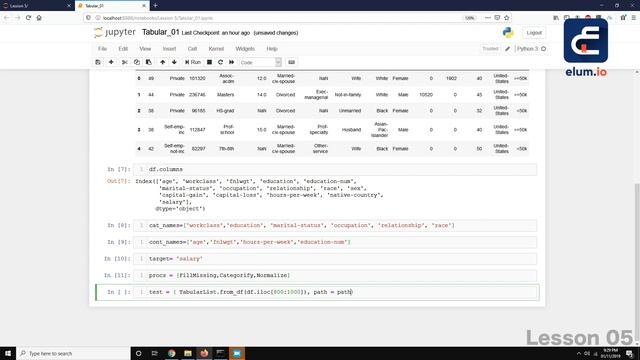Click the Trusted notebook indicator
The image size is (640, 360).
(x=490, y=49)
